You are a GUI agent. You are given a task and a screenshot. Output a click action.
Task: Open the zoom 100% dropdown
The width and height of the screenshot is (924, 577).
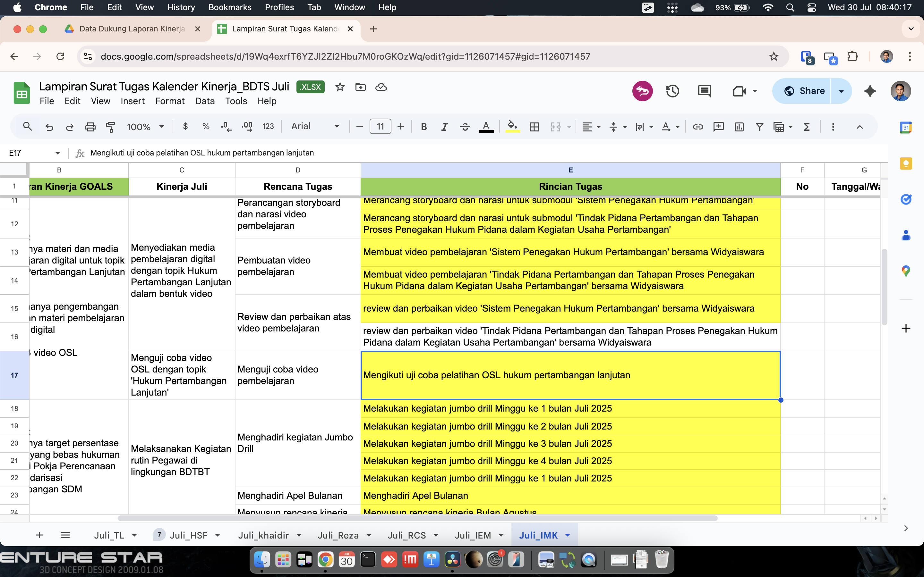click(145, 127)
